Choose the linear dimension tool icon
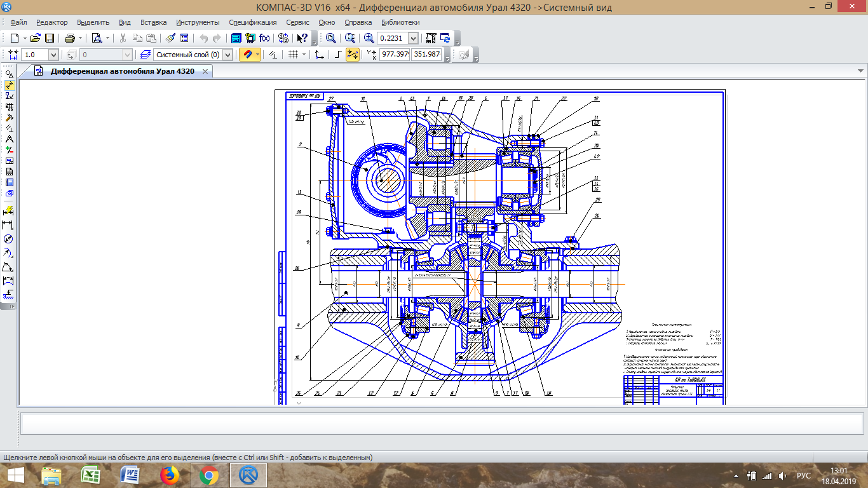 click(x=9, y=224)
